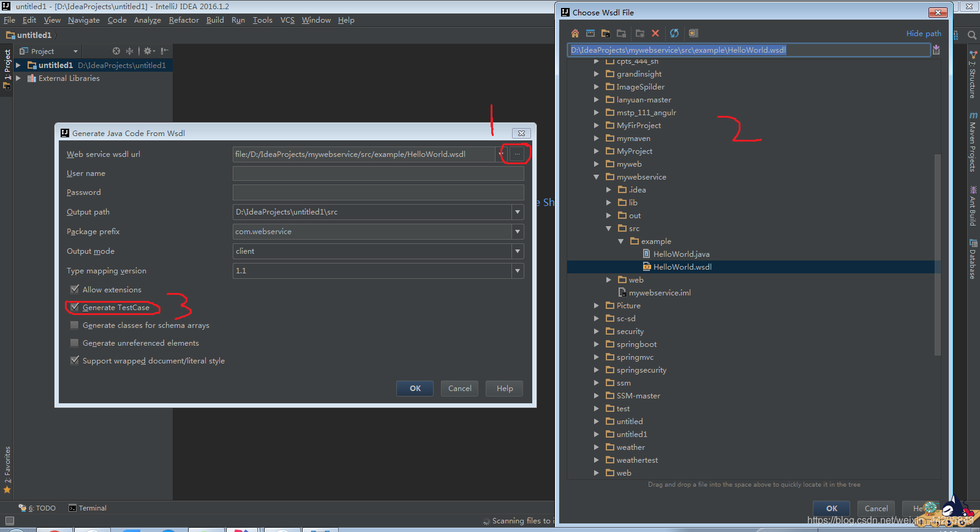Expand External Libraries node

click(x=18, y=78)
